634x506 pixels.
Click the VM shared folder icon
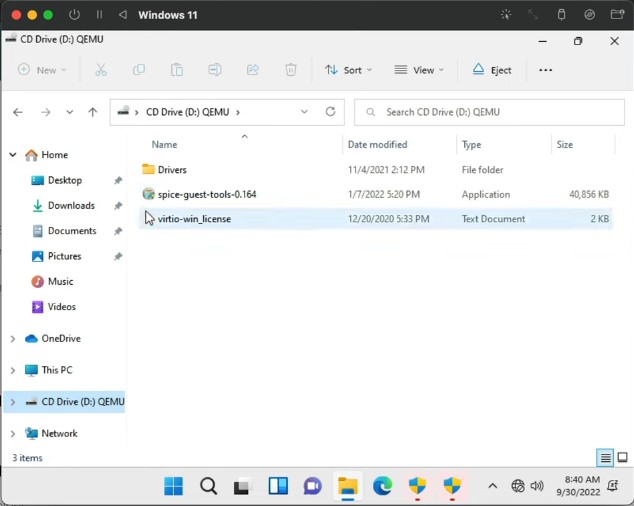coord(617,15)
